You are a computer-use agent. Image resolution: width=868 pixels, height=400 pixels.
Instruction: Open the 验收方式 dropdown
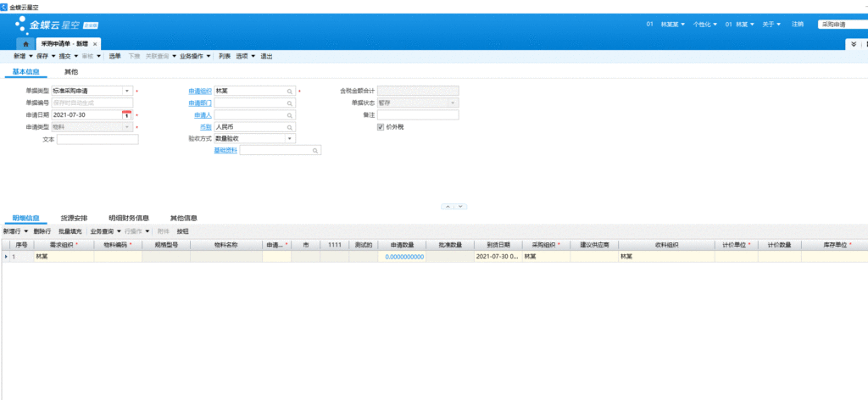tap(290, 138)
